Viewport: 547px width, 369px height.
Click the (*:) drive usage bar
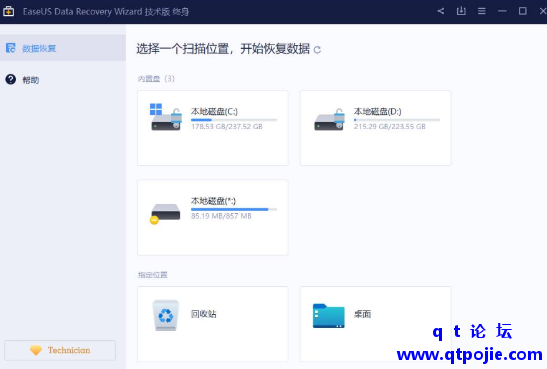234,210
